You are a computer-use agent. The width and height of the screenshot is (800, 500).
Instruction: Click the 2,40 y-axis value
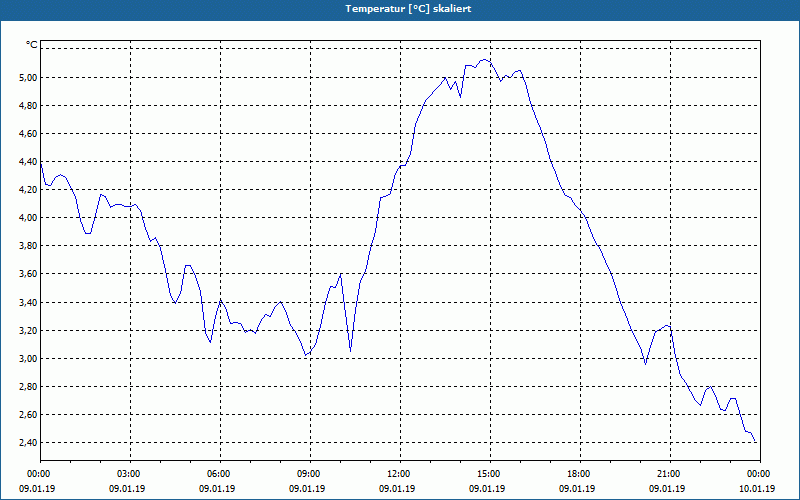pos(28,443)
